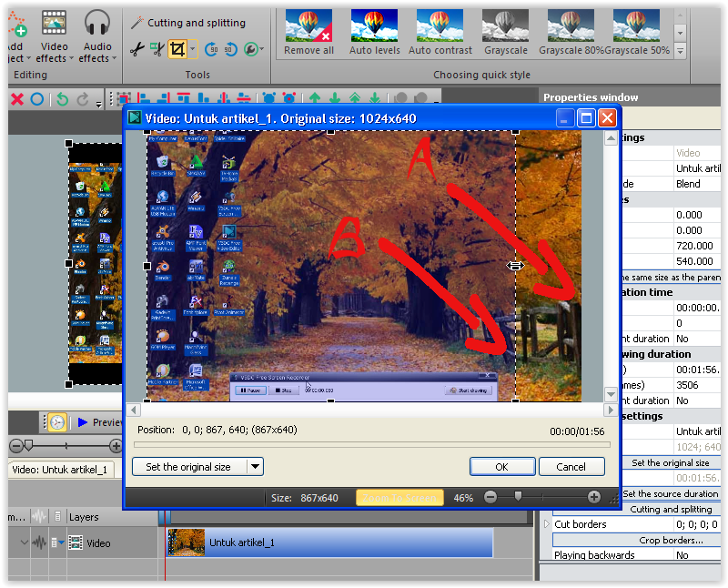This screenshot has height=588, width=728.
Task: Cancel the crop dialog
Action: pos(571,467)
